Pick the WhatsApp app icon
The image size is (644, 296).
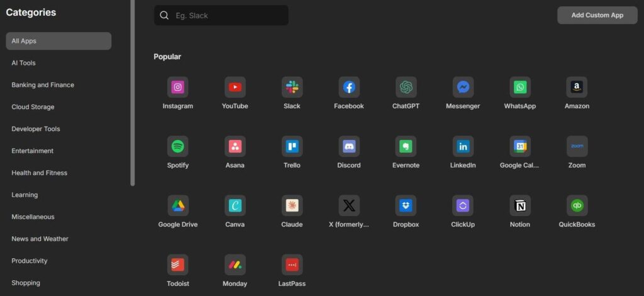pos(520,87)
